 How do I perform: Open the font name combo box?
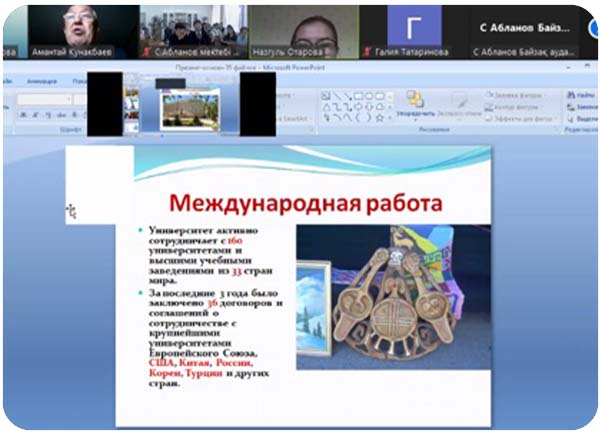click(x=44, y=100)
